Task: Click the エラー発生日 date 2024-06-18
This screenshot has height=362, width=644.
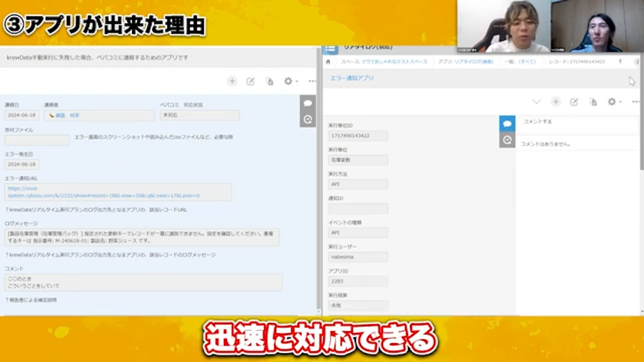Action: pyautogui.click(x=22, y=164)
